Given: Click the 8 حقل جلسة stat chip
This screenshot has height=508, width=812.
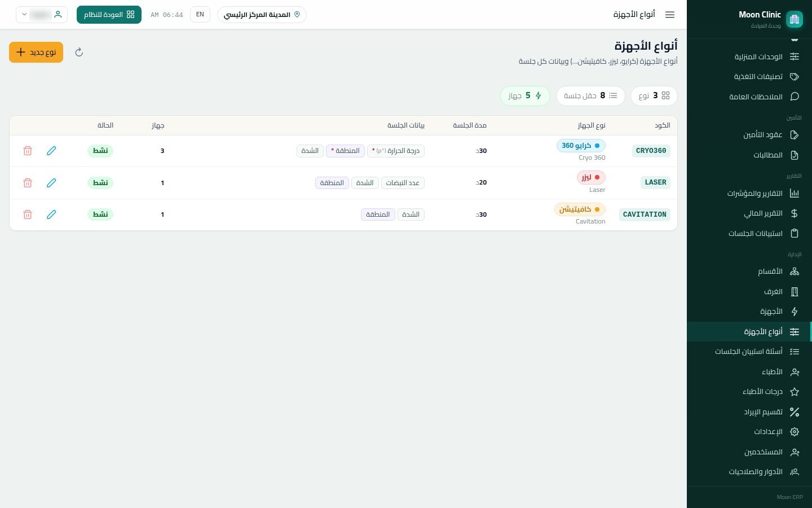Looking at the screenshot, I should coord(590,96).
